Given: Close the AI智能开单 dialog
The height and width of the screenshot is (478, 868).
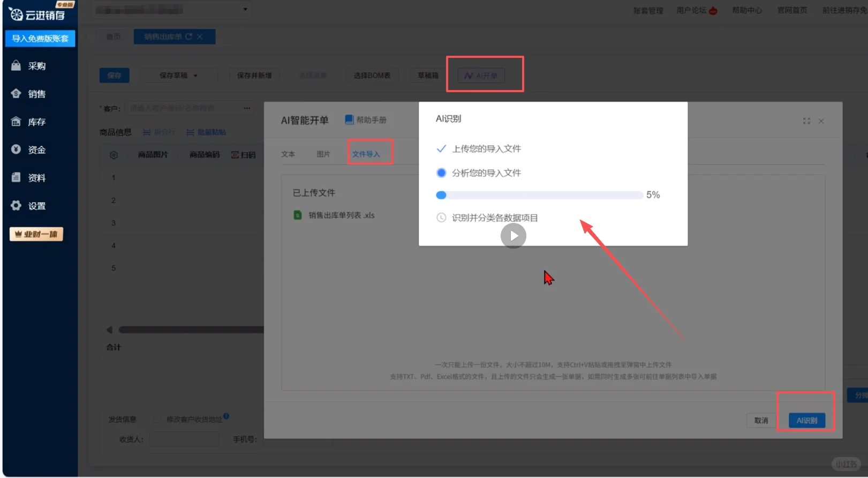Looking at the screenshot, I should (821, 121).
